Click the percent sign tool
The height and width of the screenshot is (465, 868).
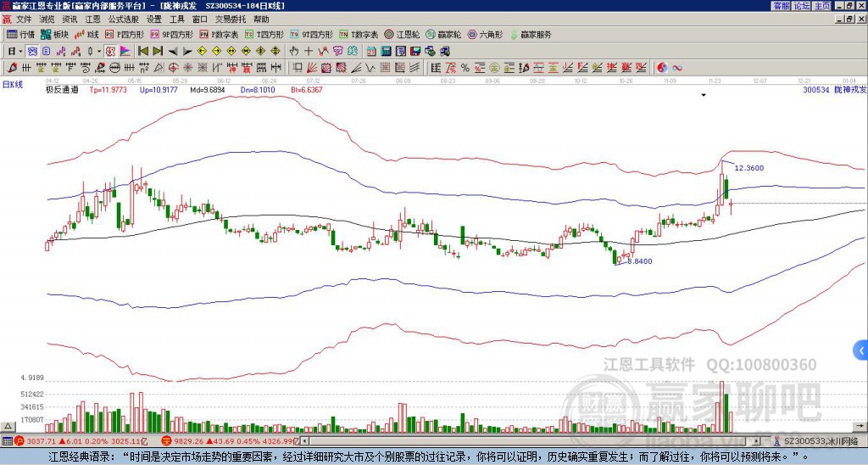pyautogui.click(x=465, y=68)
